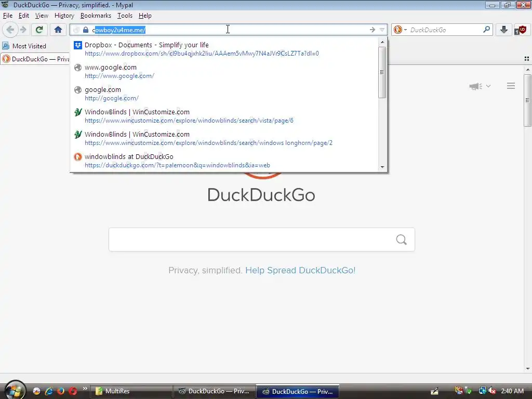This screenshot has width=532, height=399.
Task: Launch Firefox from the quick launch bar
Action: pyautogui.click(x=61, y=391)
